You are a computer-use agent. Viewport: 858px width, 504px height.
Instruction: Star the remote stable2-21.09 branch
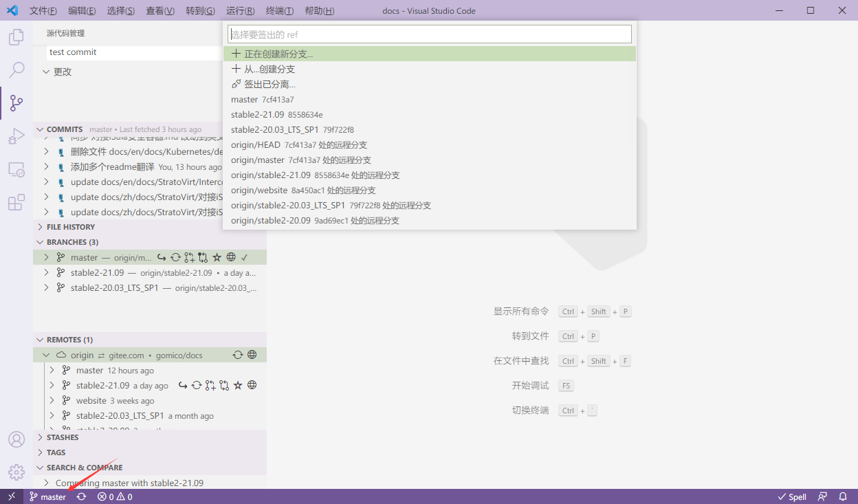pyautogui.click(x=238, y=385)
